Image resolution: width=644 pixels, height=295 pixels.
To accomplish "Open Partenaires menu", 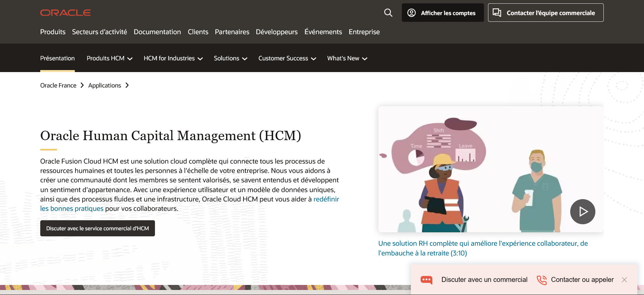I will click(232, 32).
